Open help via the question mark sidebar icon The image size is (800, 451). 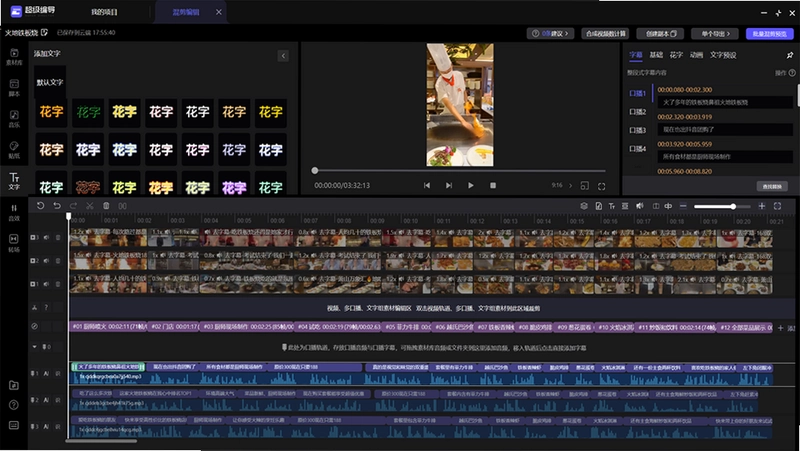[14, 405]
